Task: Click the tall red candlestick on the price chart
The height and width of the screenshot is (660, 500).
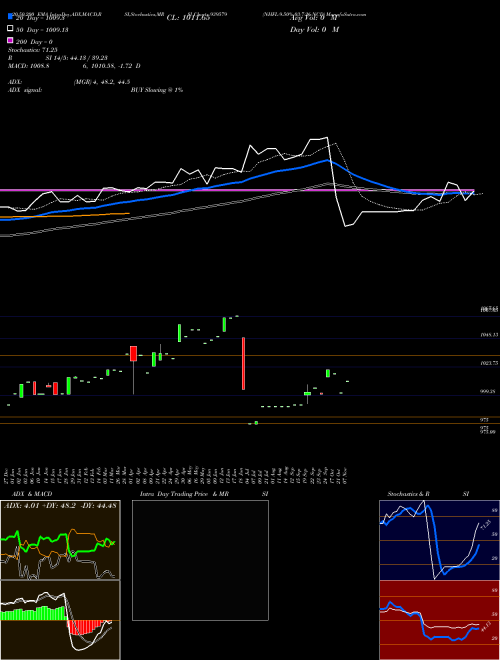Action: [x=243, y=363]
